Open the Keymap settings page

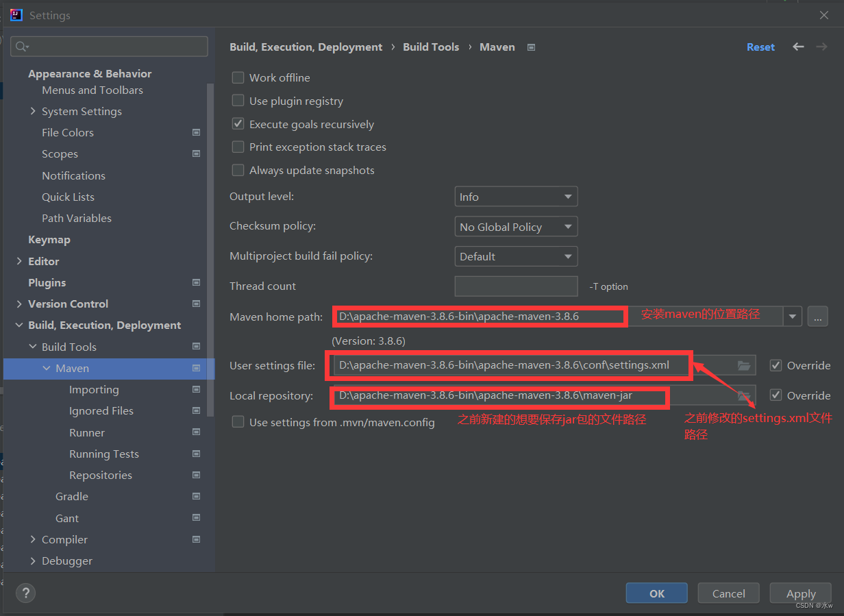49,239
